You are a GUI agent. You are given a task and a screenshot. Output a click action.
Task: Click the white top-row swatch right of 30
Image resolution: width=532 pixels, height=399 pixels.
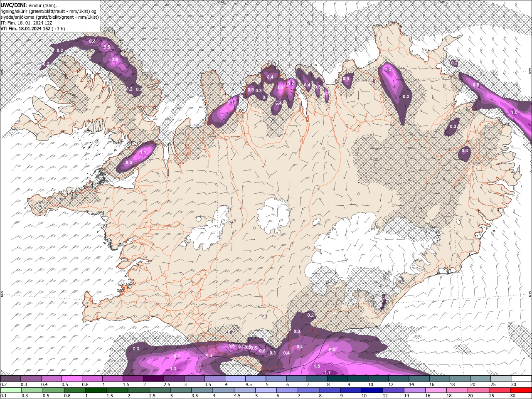521,379
